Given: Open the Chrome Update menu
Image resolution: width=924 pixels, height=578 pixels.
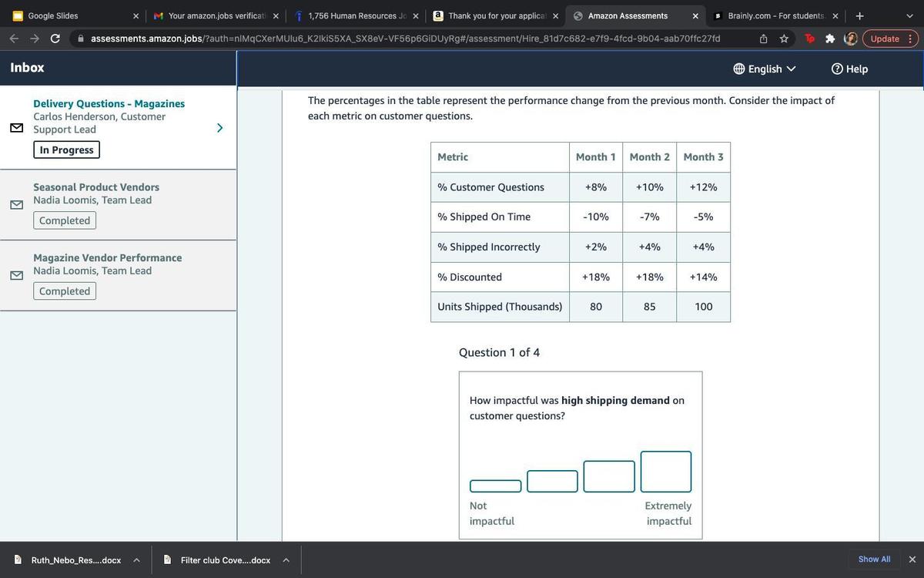Looking at the screenshot, I should (891, 39).
